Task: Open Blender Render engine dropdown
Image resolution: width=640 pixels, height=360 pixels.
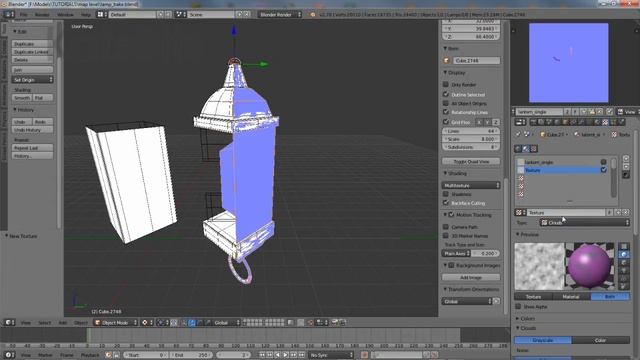Action: point(280,14)
